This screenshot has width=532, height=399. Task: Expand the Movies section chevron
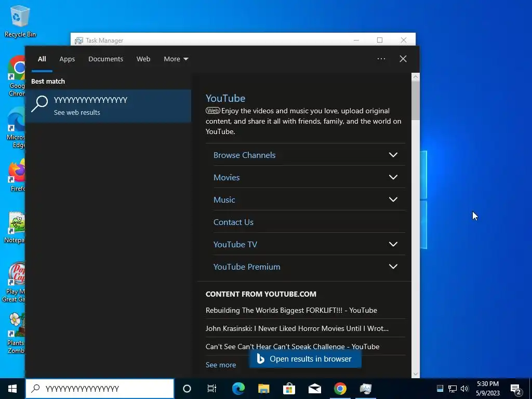pyautogui.click(x=393, y=177)
